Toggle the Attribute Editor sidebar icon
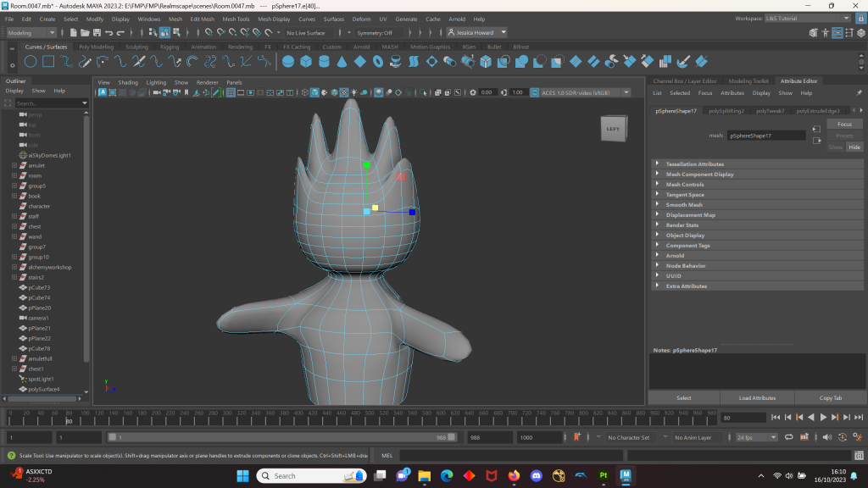The height and width of the screenshot is (488, 868). (x=837, y=33)
